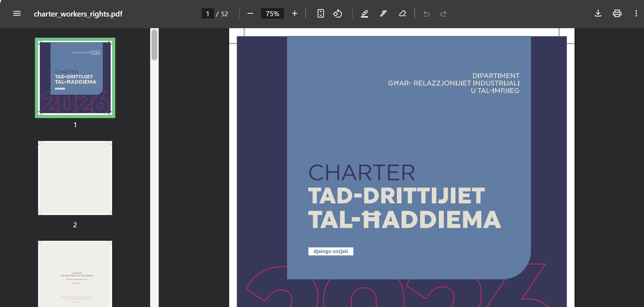Click the zoom in plus button
The width and height of the screenshot is (644, 307).
tap(294, 14)
